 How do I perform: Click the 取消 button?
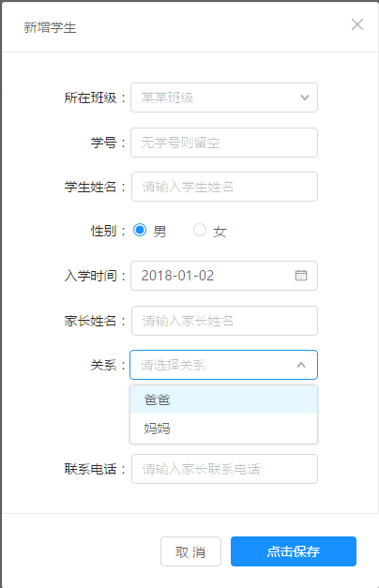click(x=190, y=551)
